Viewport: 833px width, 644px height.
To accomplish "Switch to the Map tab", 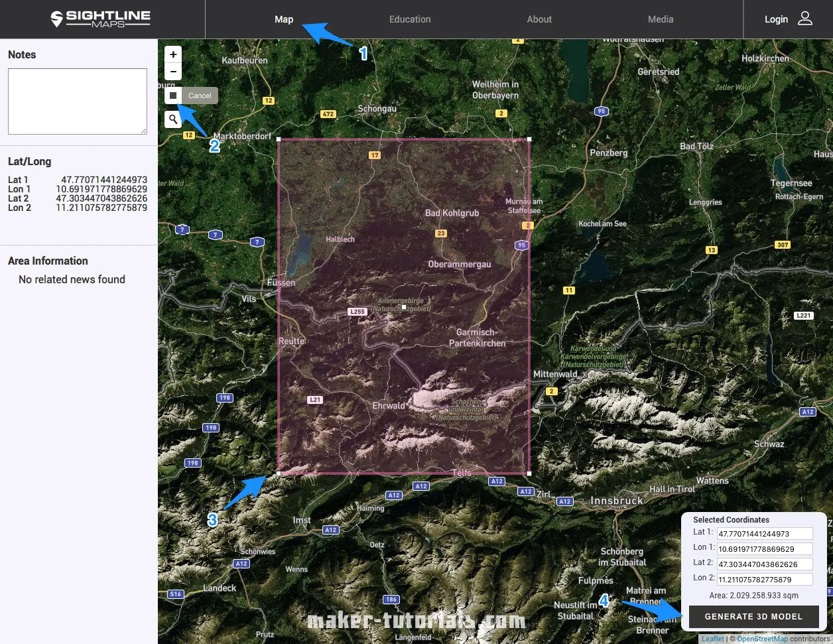I will [x=284, y=19].
